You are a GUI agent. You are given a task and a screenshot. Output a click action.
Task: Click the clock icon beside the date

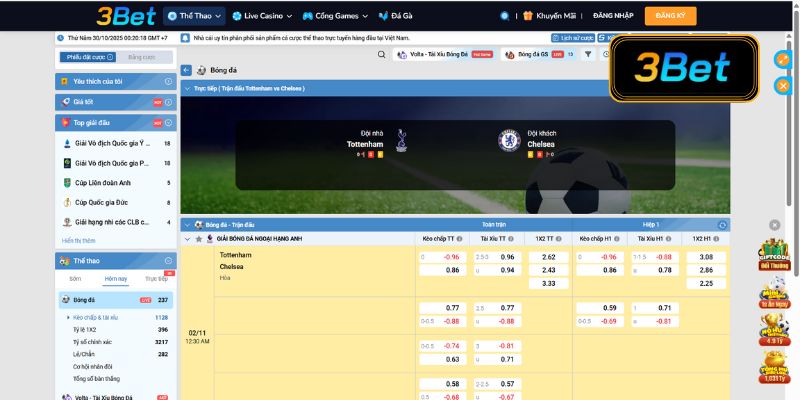61,38
